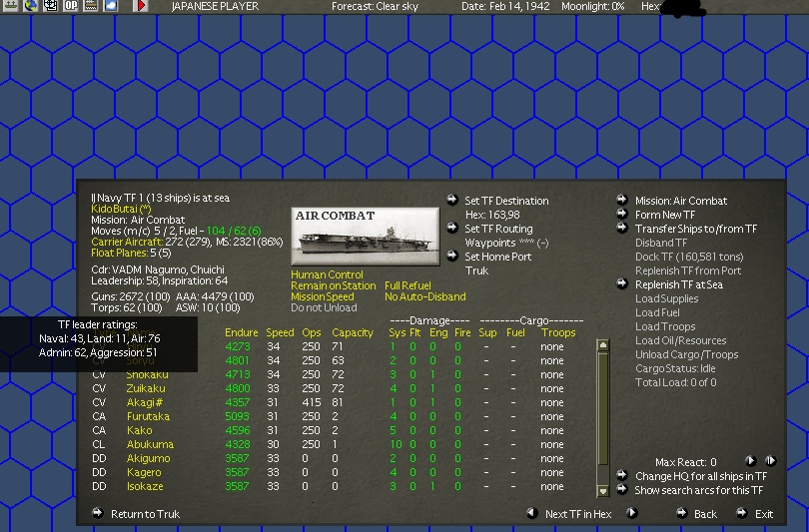Viewport: 809px width, 532px height.
Task: Select the KidoButai task force name
Action: coord(121,209)
